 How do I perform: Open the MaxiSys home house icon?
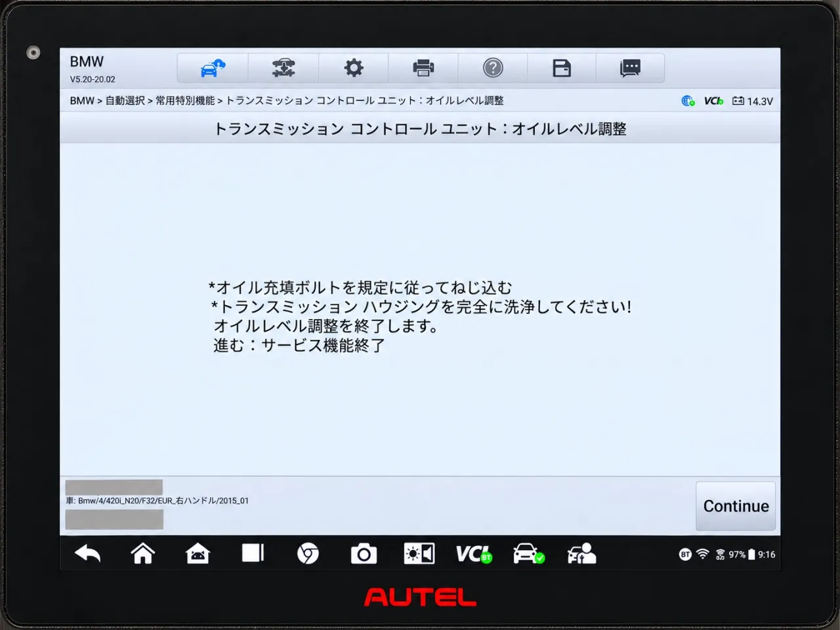(x=198, y=554)
